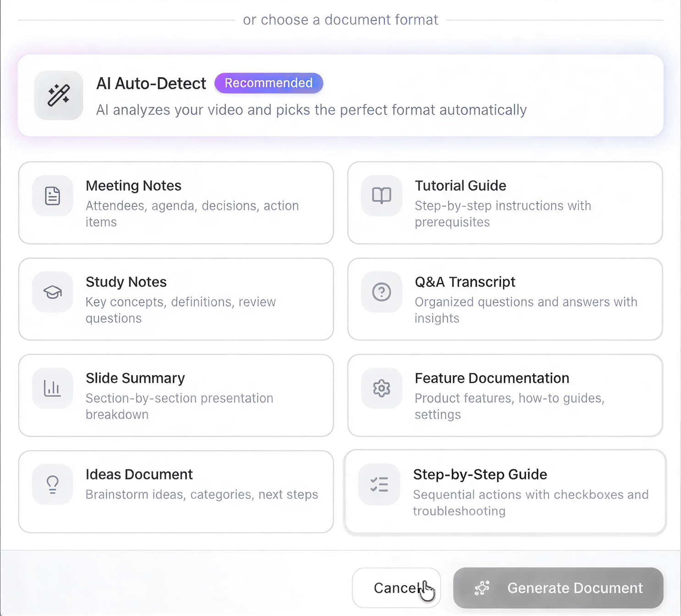Screen dimensions: 681x616
Task: Click the Q&A Transcript question mark icon
Action: point(381,292)
